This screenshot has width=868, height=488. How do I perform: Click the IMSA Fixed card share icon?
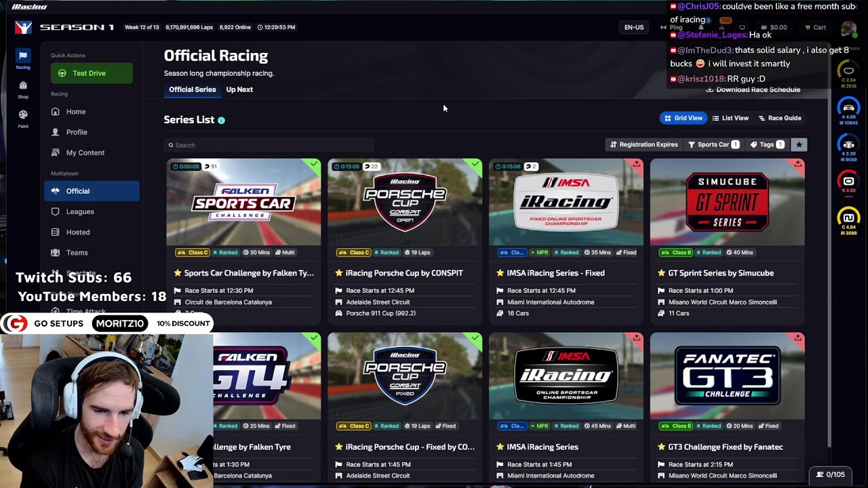(x=637, y=164)
